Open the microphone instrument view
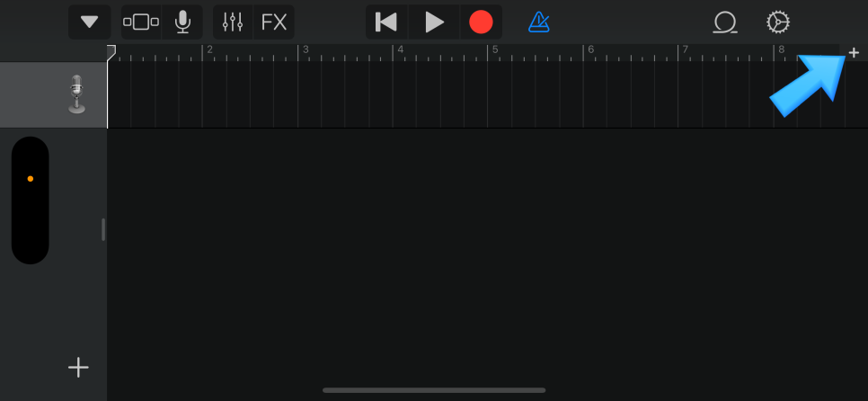The width and height of the screenshot is (868, 401). [182, 22]
